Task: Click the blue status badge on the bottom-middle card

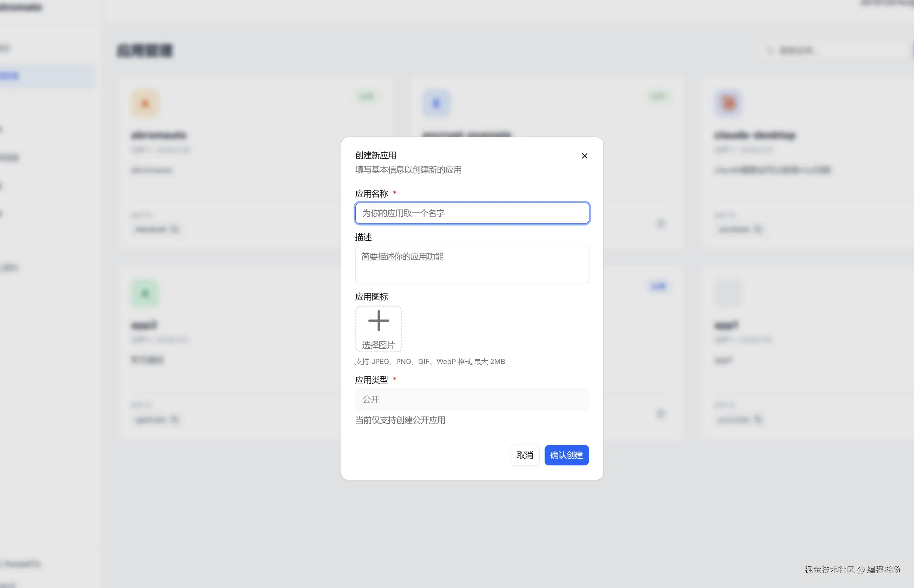Action: pyautogui.click(x=658, y=286)
